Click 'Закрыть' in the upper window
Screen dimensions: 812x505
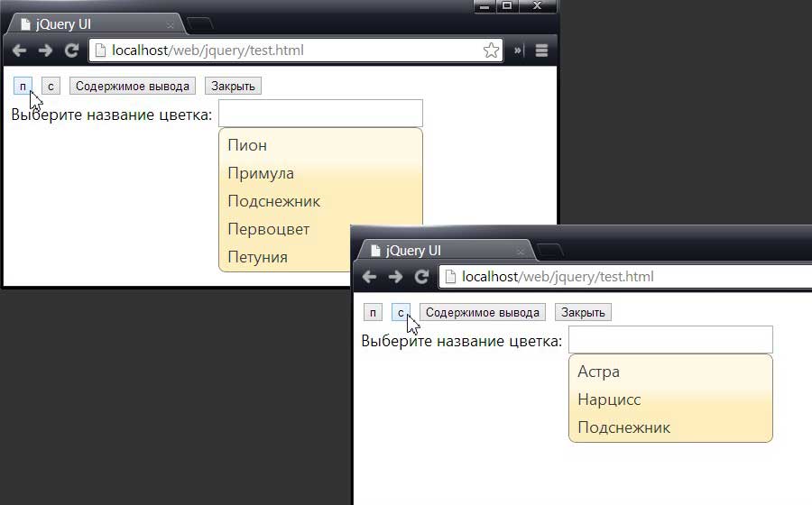click(233, 86)
